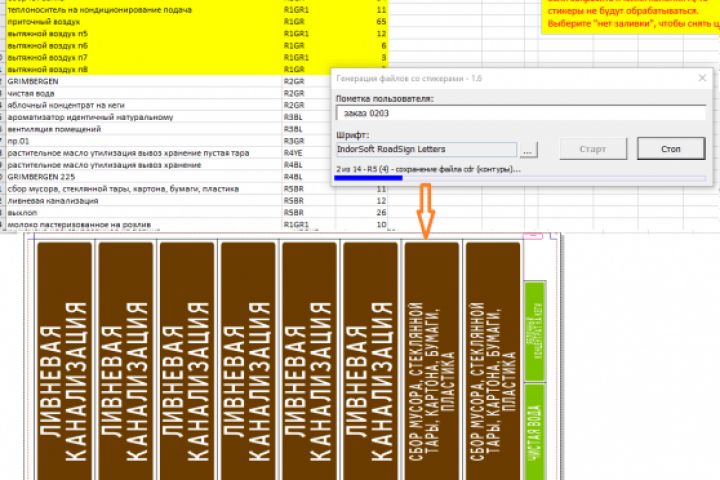Screen dimensions: 720x480
Task: Select the R5BR code in выхлоп row
Action: pyautogui.click(x=309, y=213)
